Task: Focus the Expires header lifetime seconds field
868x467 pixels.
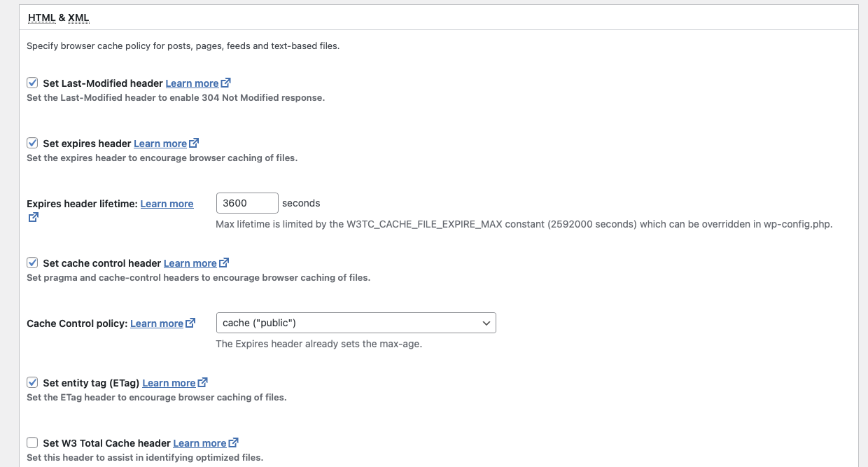Action: coord(247,203)
